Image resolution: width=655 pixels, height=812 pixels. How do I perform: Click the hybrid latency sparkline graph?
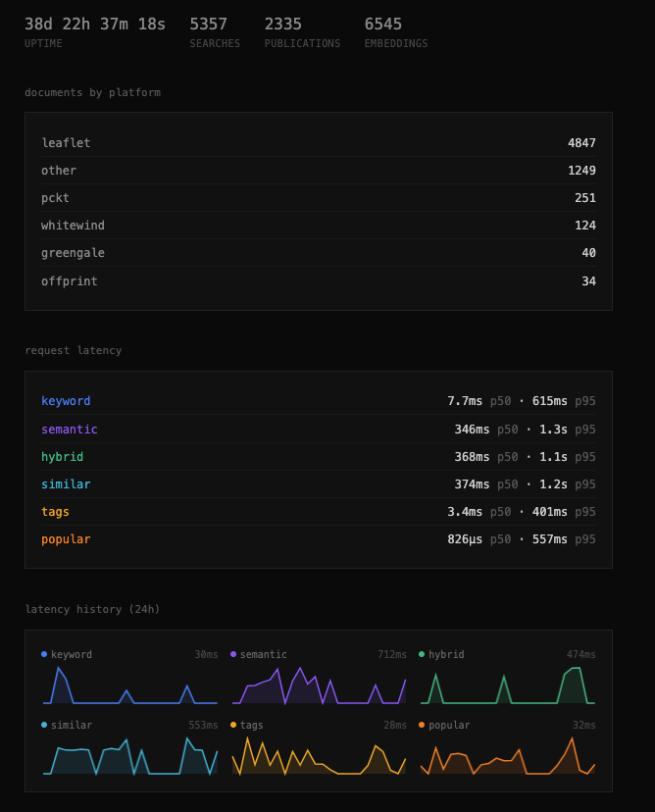pyautogui.click(x=507, y=685)
